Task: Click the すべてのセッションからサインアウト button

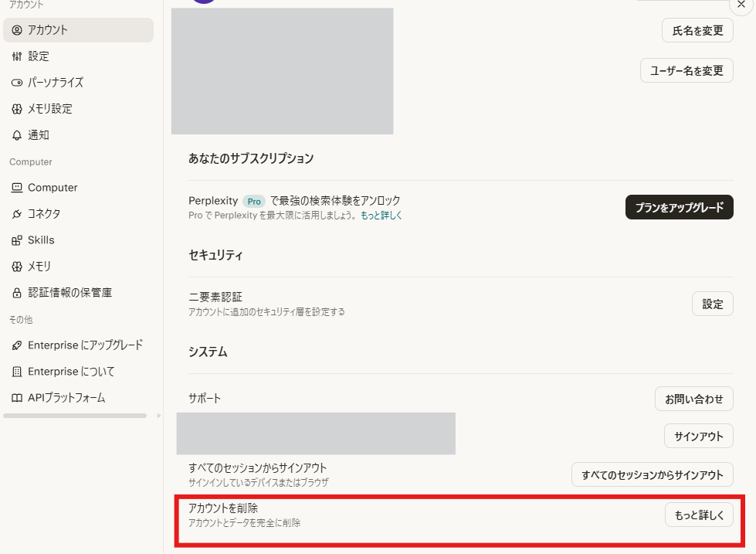Action: (653, 474)
